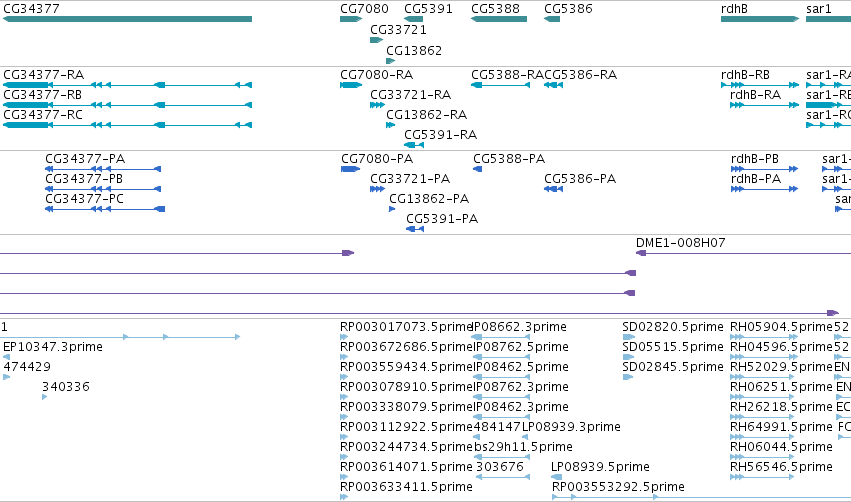Select transcript label CG5391-RA
851x502 pixels.
tap(441, 135)
